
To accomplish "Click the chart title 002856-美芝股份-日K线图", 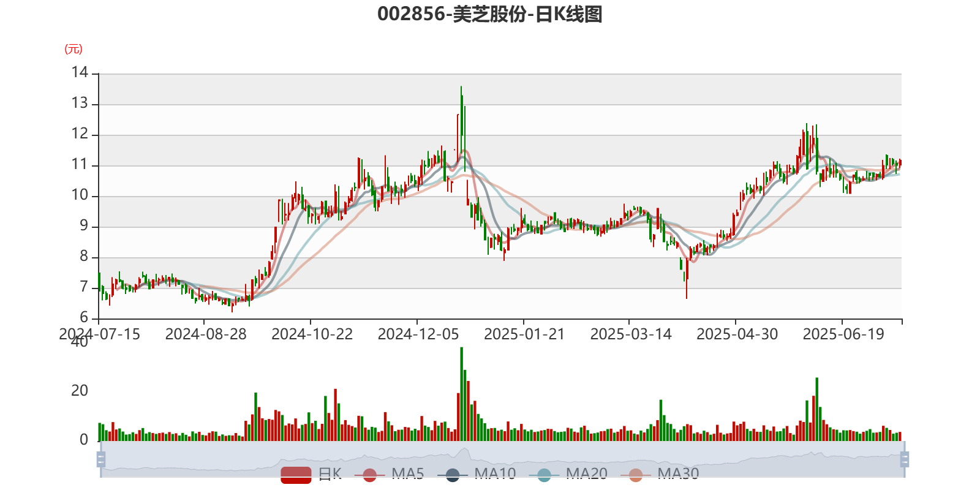I will click(x=490, y=14).
